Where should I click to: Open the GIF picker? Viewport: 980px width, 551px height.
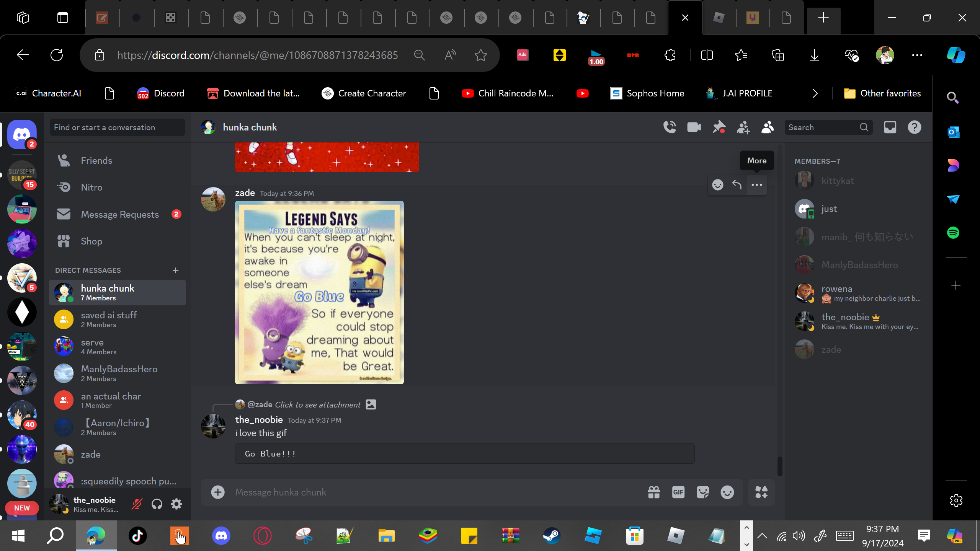[x=678, y=492]
